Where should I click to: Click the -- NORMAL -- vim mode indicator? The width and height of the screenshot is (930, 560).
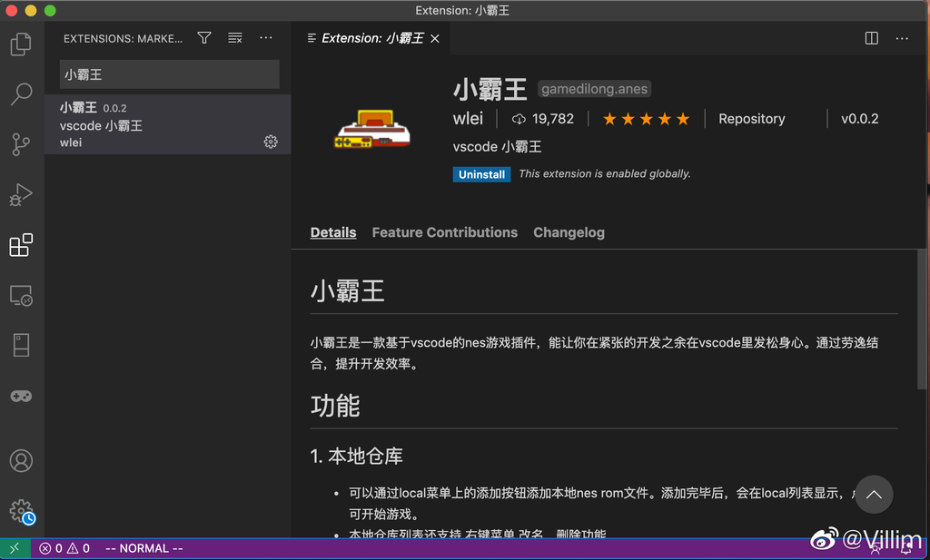pyautogui.click(x=144, y=549)
